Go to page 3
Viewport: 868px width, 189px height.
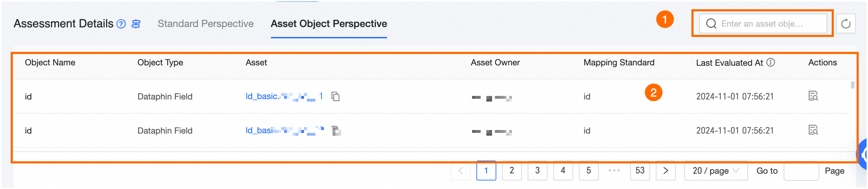click(x=537, y=171)
